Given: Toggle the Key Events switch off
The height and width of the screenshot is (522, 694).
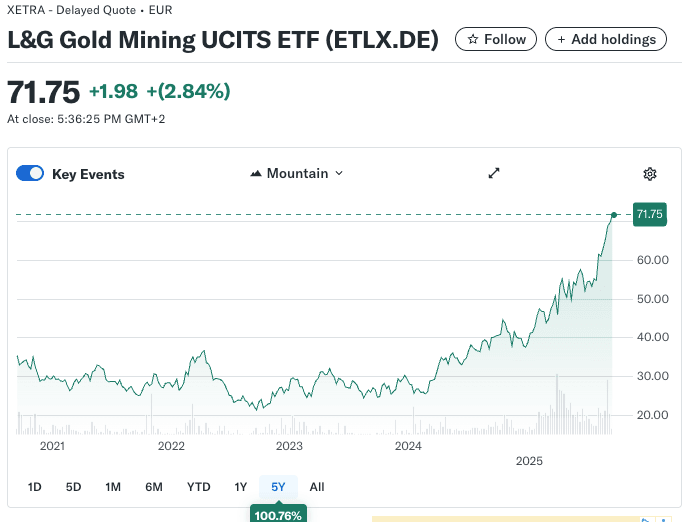Looking at the screenshot, I should (30, 174).
